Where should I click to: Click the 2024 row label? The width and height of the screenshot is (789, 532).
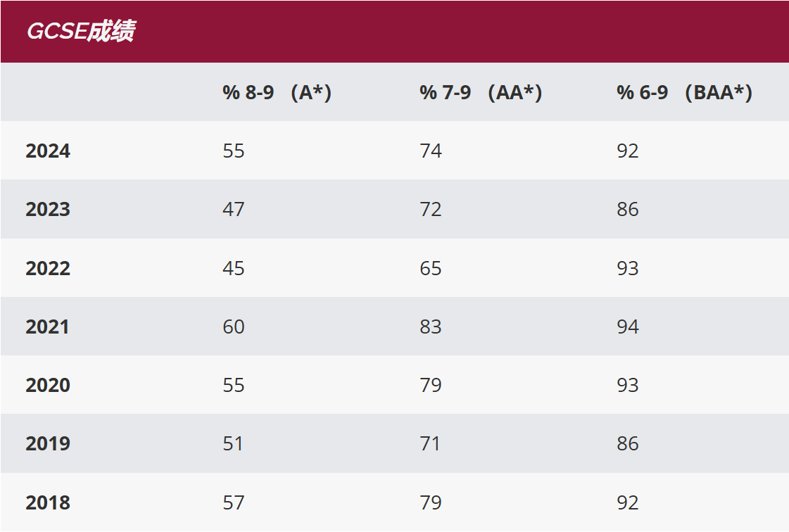pyautogui.click(x=48, y=151)
